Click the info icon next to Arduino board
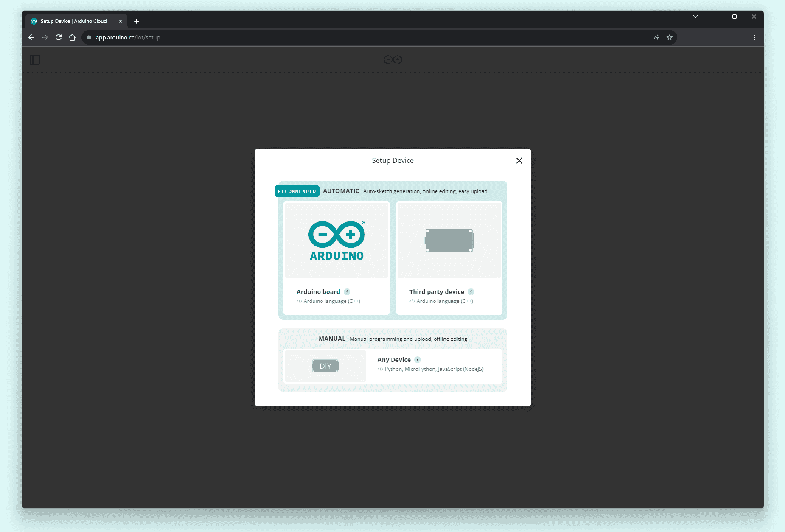This screenshot has height=532, width=785. point(348,291)
